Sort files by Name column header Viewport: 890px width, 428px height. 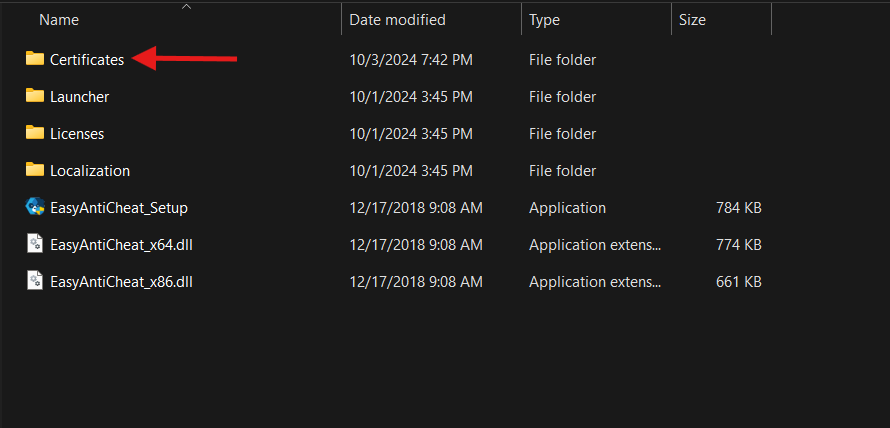pos(60,20)
